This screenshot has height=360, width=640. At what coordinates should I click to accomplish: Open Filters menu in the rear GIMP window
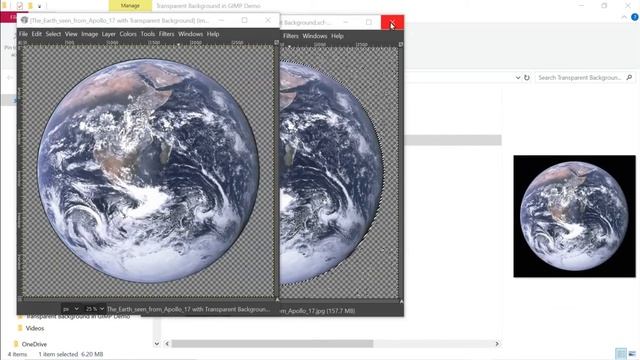(x=291, y=36)
